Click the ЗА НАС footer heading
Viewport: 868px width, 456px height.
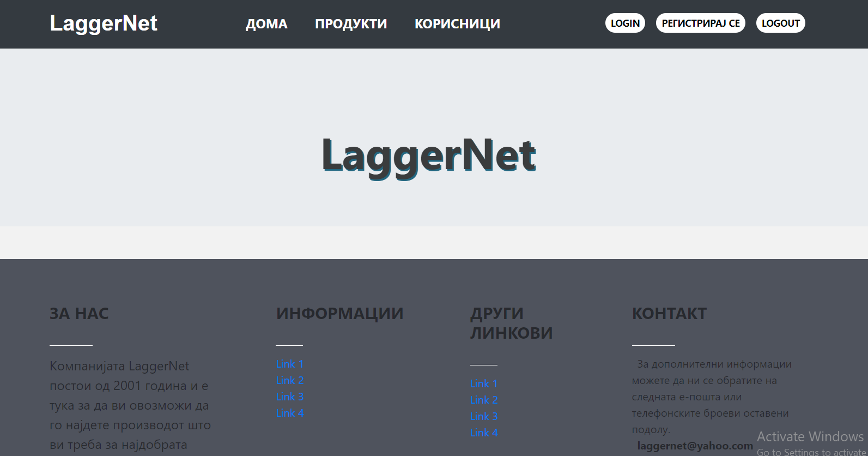point(79,314)
